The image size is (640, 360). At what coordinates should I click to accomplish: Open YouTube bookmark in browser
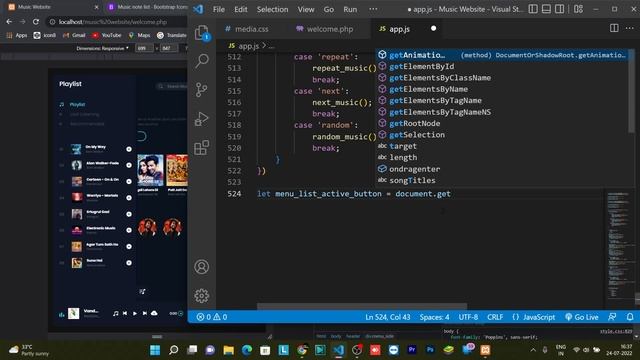[x=107, y=36]
